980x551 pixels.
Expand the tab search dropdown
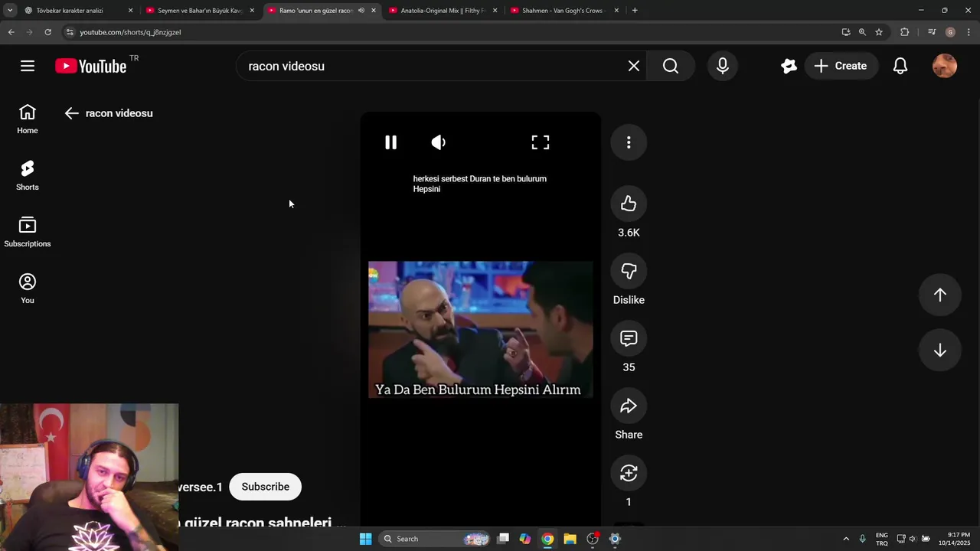click(10, 11)
